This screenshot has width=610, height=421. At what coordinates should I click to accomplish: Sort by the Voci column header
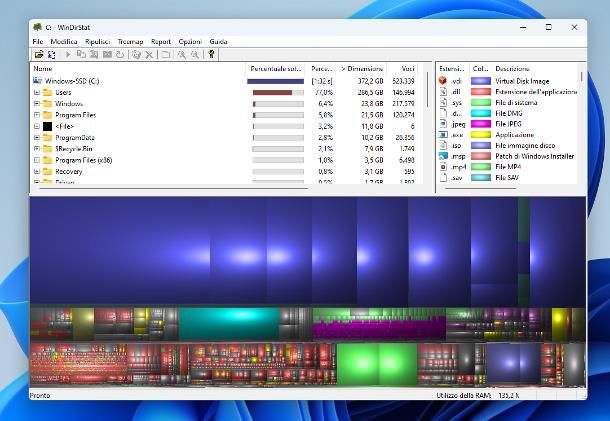point(403,68)
